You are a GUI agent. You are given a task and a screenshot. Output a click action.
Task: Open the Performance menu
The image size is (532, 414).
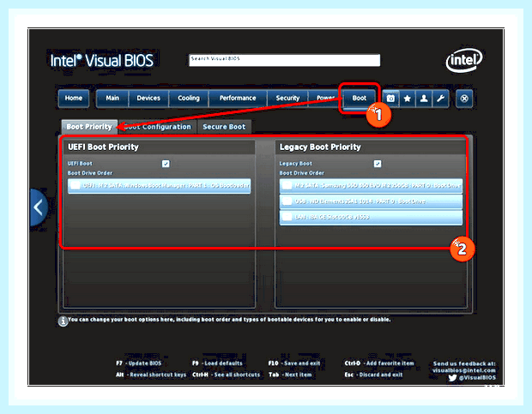pos(238,99)
